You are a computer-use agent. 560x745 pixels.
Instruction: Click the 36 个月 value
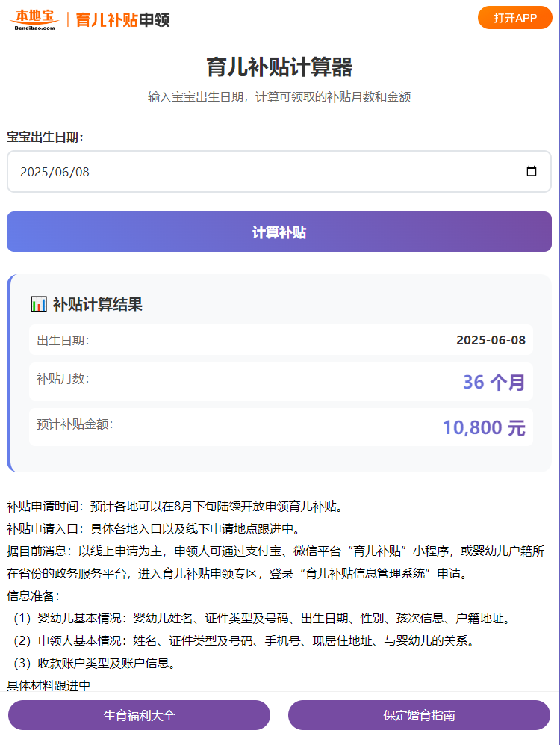pos(494,382)
